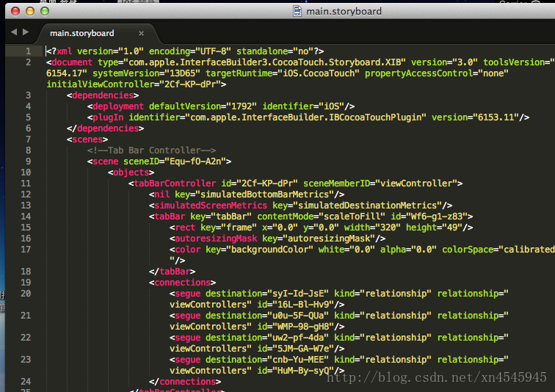Click the 'targetRuntime' attribute name
Image resolution: width=555 pixels, height=392 pixels.
coord(239,73)
